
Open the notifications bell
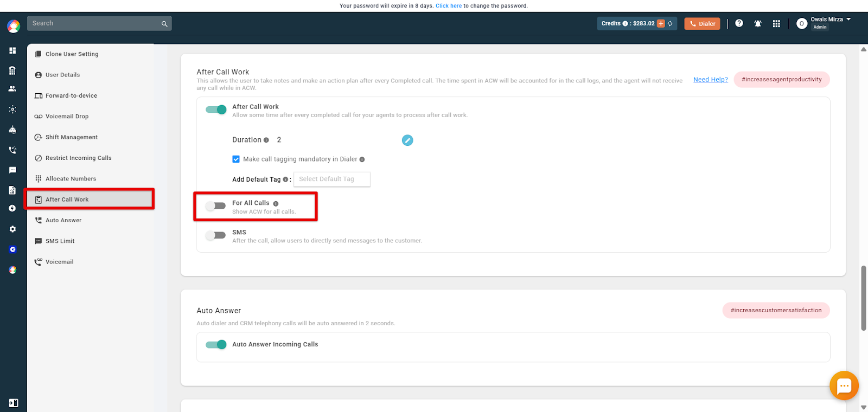click(x=758, y=24)
